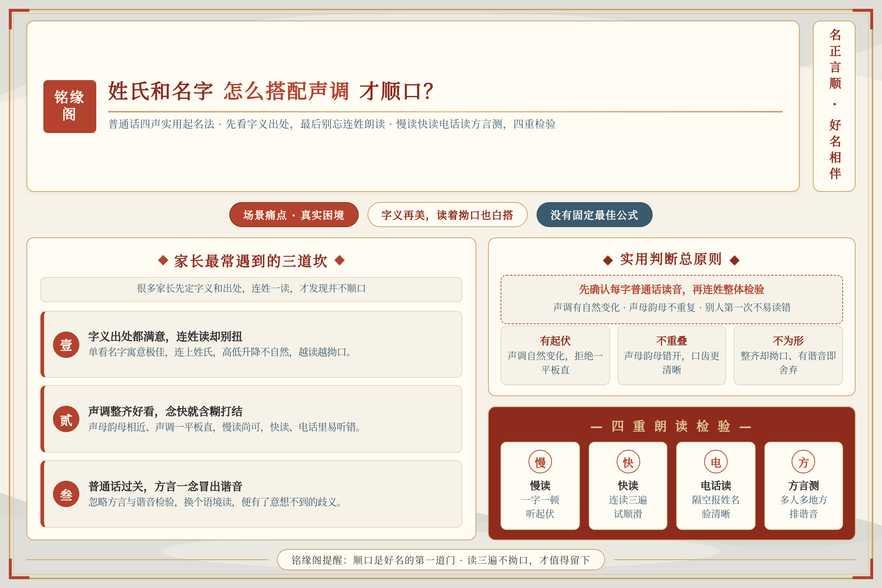Click the text 一字一顿 听起伏

(540, 507)
